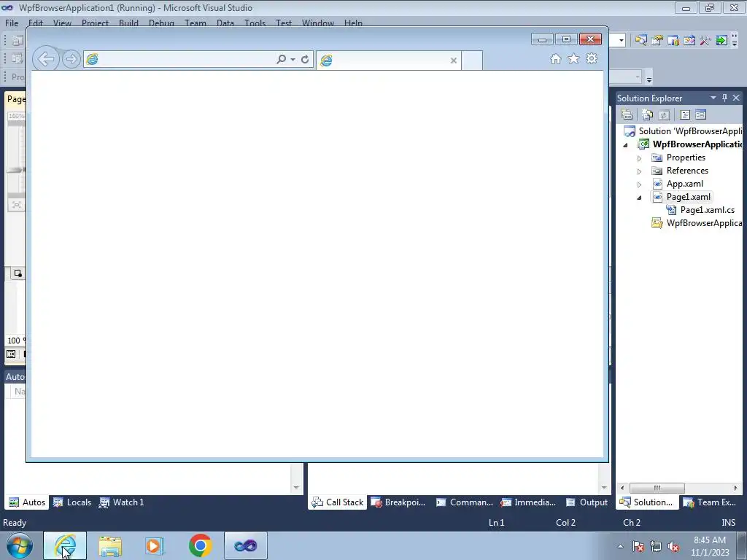The height and width of the screenshot is (560, 747).
Task: Refresh the browser page
Action: tap(305, 59)
